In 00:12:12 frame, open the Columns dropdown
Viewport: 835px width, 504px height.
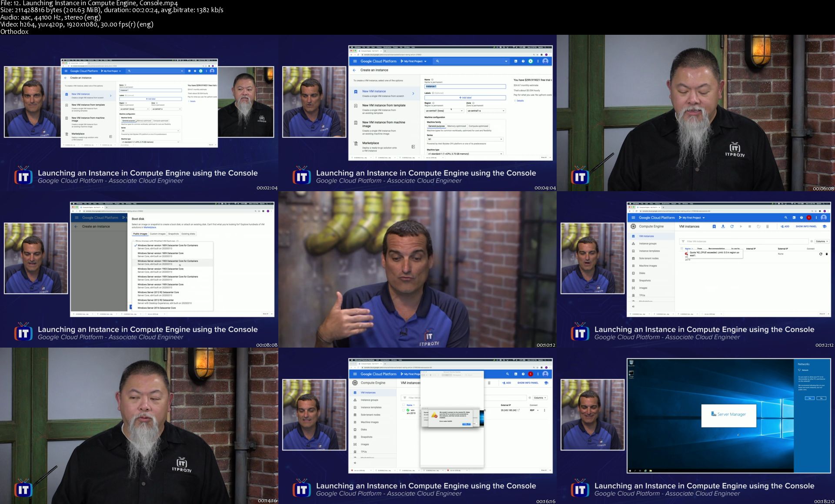pyautogui.click(x=822, y=241)
